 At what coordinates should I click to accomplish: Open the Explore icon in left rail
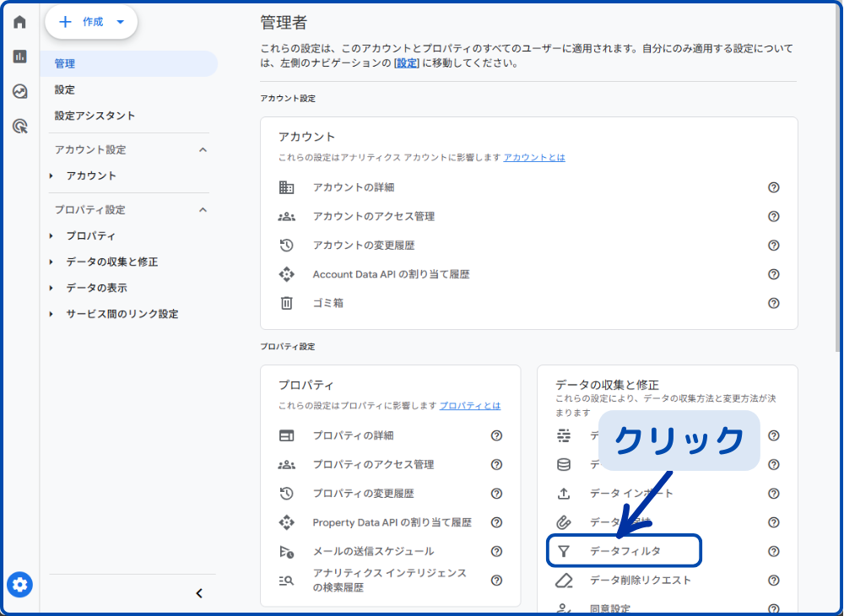(19, 91)
